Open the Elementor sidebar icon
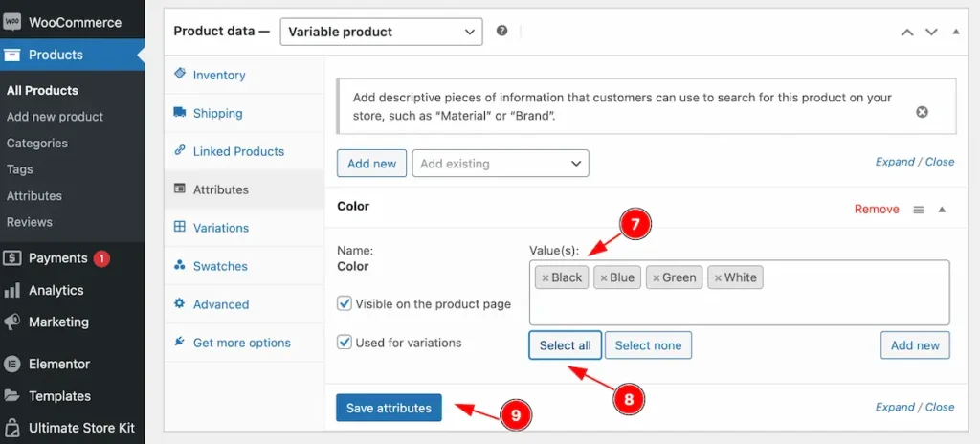 [11, 364]
